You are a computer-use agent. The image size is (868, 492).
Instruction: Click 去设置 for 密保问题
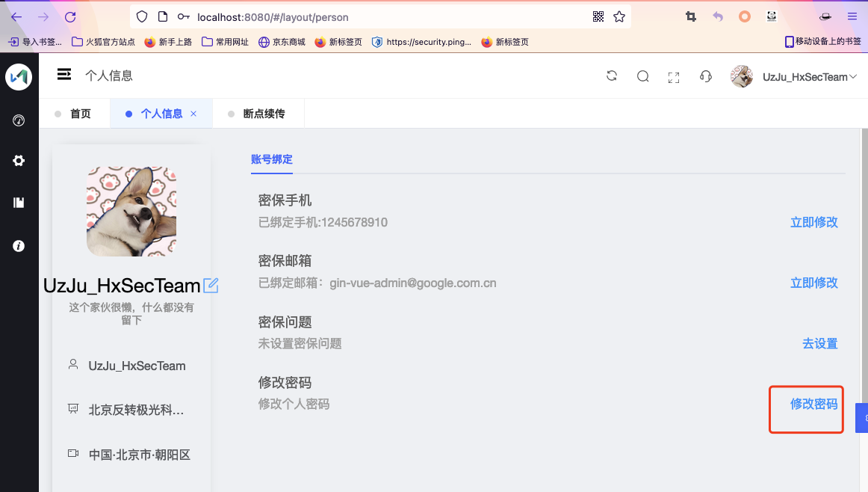pyautogui.click(x=820, y=343)
